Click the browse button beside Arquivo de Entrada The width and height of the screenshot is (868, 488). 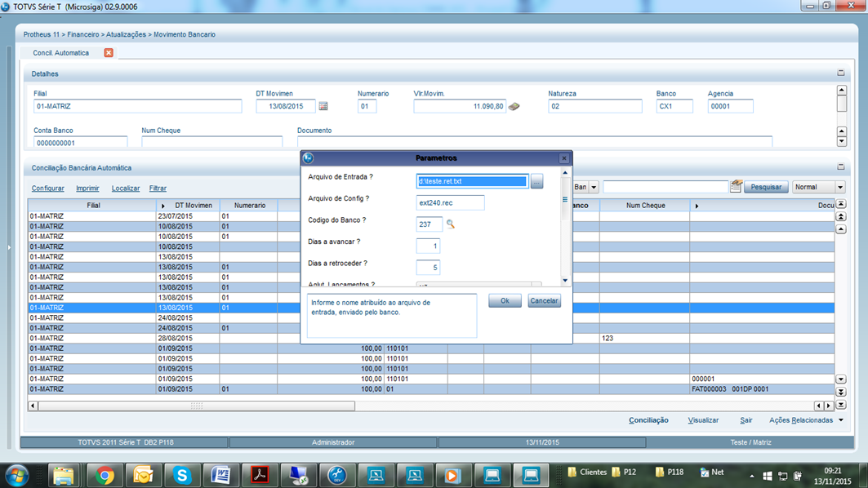536,182
